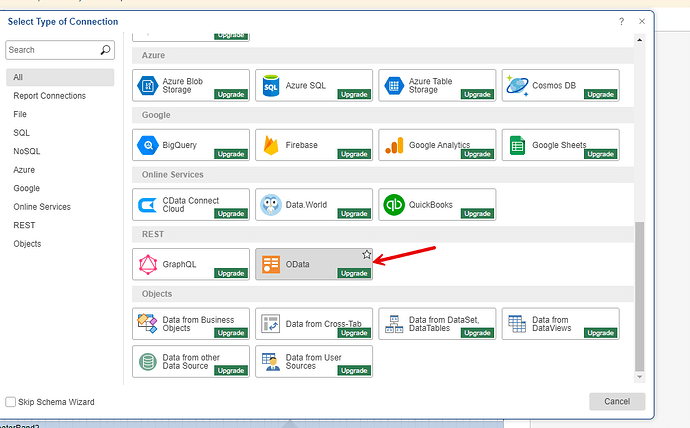The image size is (690, 428).
Task: Select the Google Sheets icon
Action: pos(518,145)
